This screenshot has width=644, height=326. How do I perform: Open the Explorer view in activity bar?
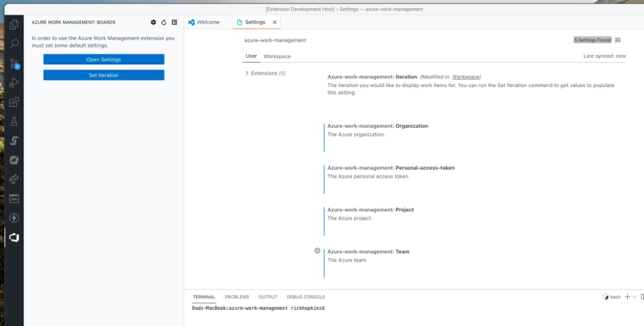14,25
